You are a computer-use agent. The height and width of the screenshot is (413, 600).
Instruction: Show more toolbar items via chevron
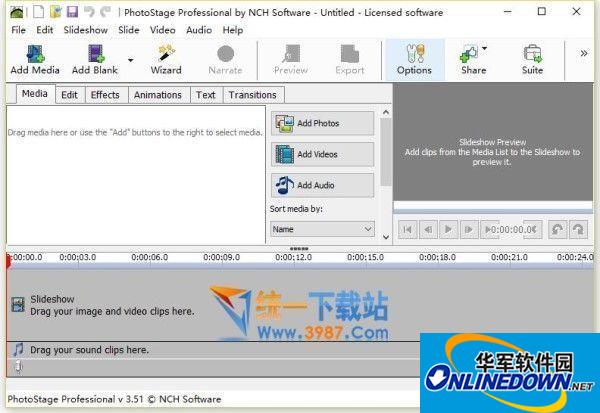pos(584,53)
